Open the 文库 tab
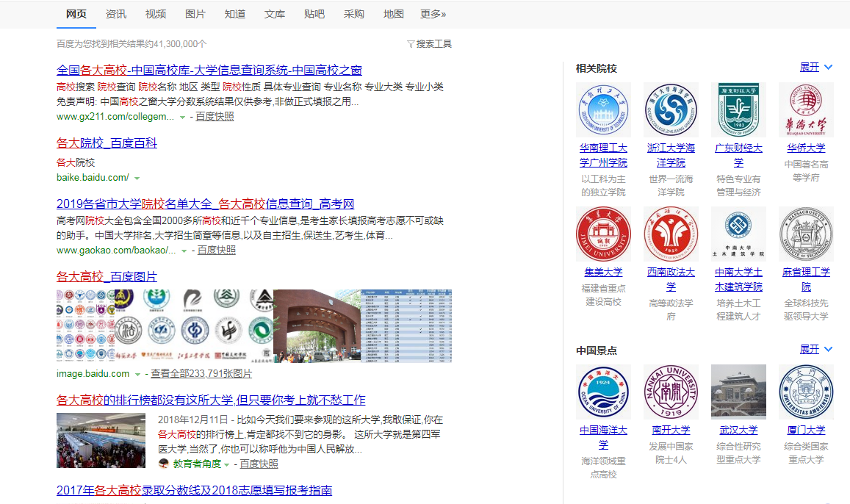850x504 pixels. pos(274,14)
